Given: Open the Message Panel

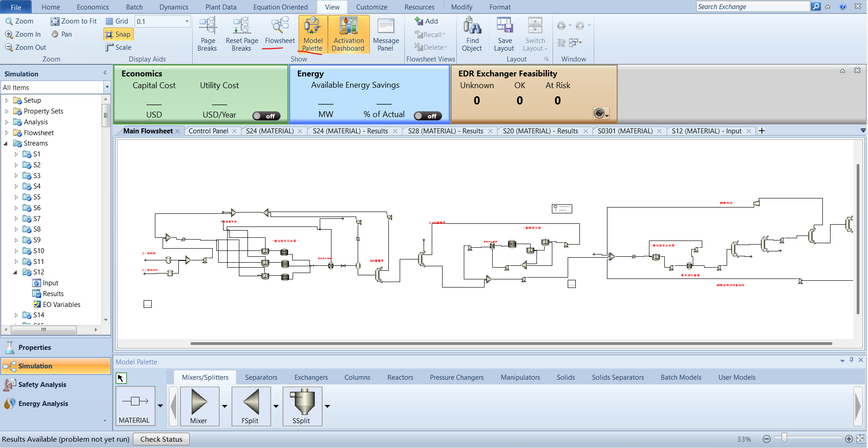Looking at the screenshot, I should point(386,34).
